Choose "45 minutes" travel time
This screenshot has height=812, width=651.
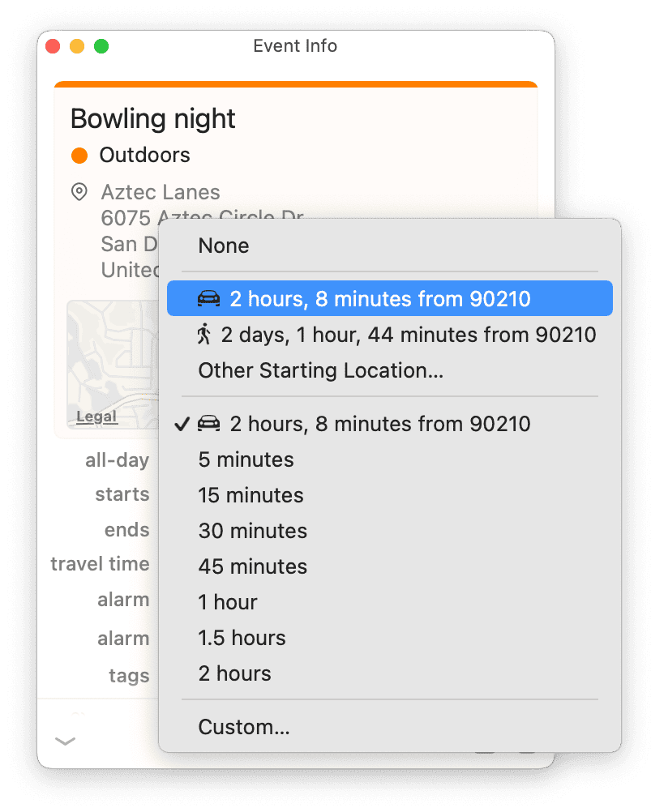[x=252, y=566]
